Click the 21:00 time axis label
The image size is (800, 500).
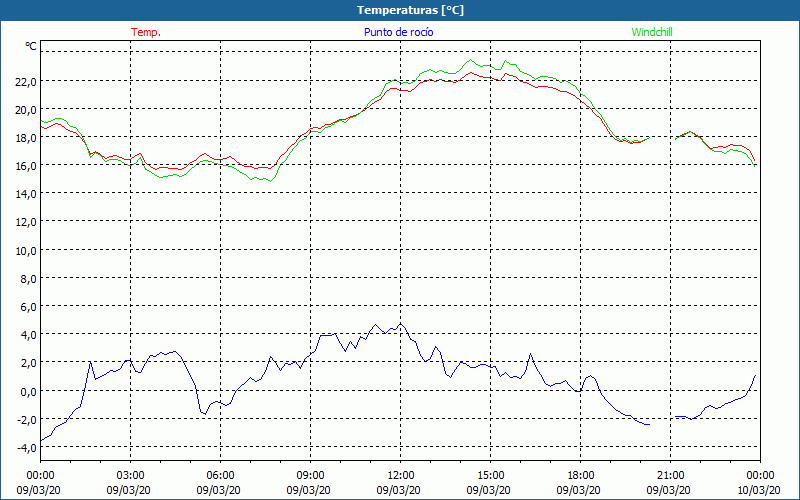tap(670, 476)
